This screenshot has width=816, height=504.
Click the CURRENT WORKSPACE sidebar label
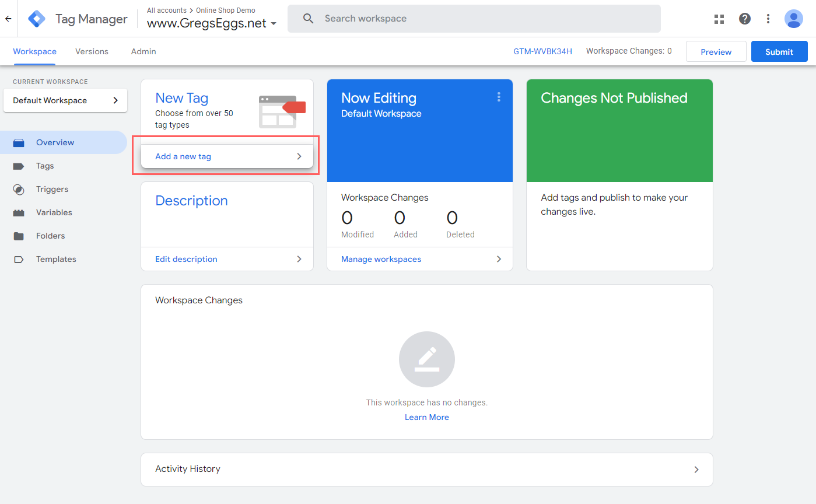click(50, 82)
